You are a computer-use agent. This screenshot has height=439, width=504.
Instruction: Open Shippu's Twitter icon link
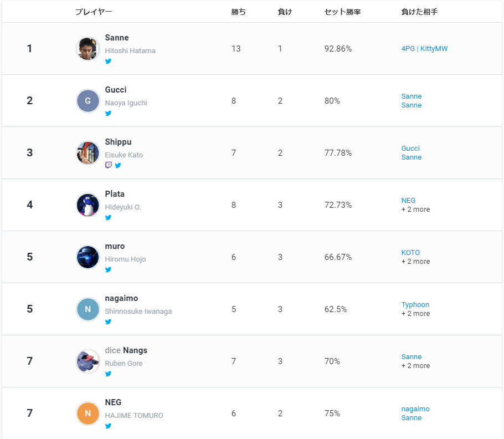118,165
